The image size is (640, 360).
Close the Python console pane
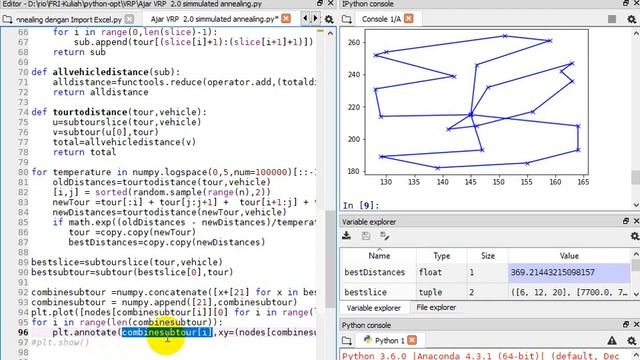[636, 325]
